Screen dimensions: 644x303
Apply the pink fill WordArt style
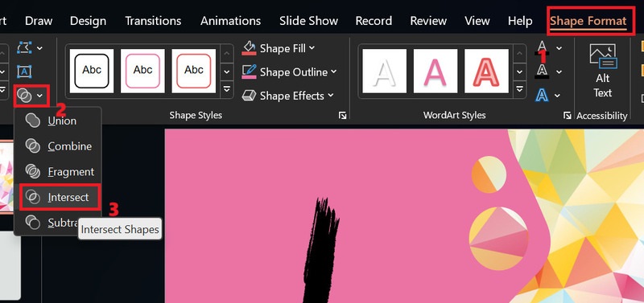tap(436, 71)
